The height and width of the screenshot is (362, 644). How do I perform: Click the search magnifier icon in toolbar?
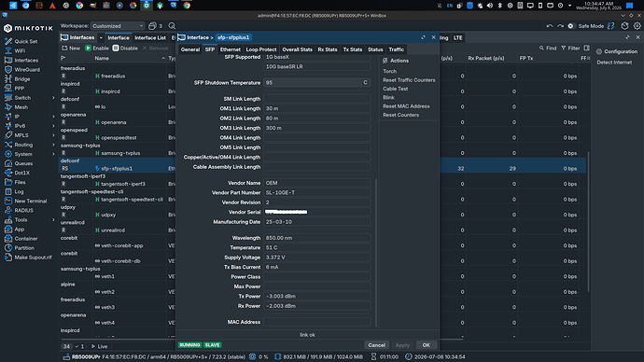pyautogui.click(x=172, y=26)
